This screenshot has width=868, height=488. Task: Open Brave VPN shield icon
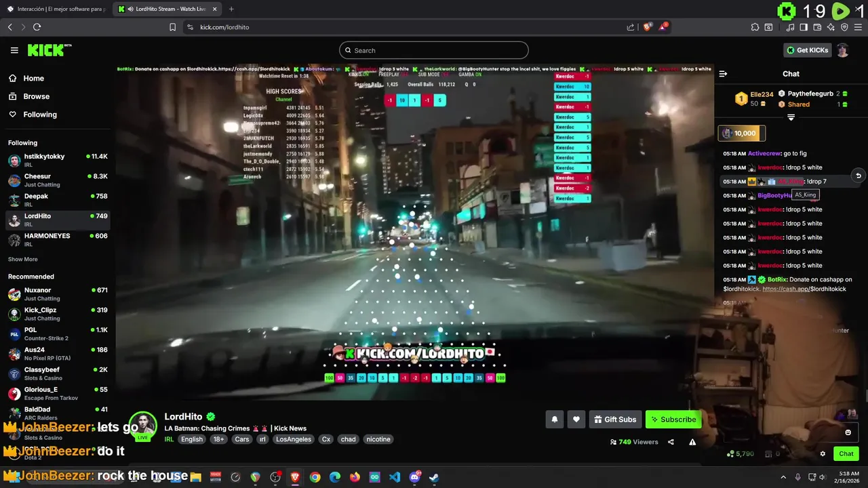pos(844,27)
